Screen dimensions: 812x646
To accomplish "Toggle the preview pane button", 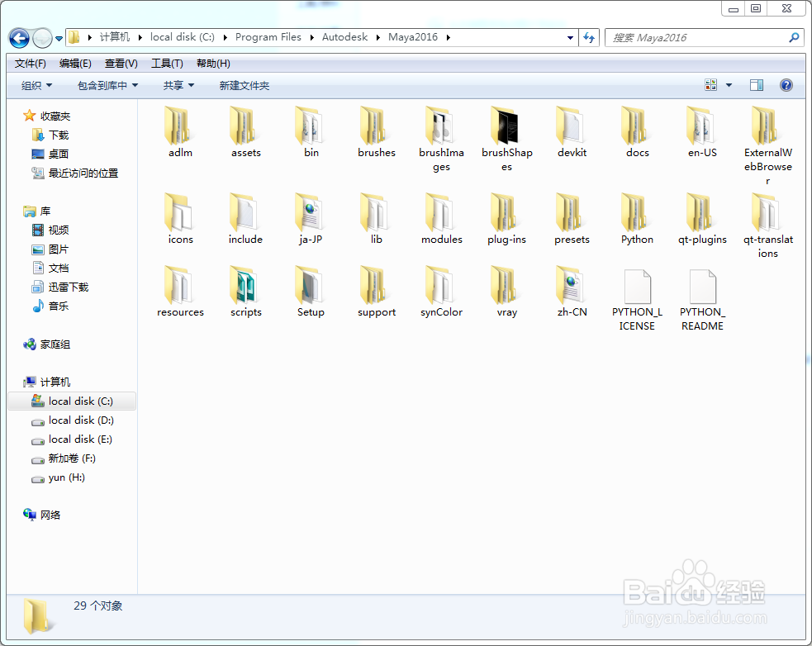I will (x=757, y=85).
